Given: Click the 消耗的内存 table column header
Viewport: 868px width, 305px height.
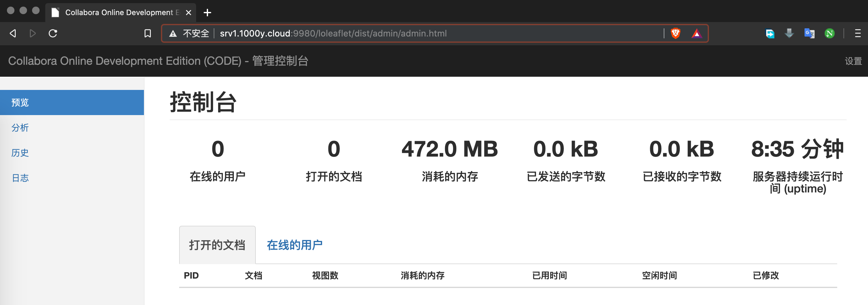Looking at the screenshot, I should (423, 276).
